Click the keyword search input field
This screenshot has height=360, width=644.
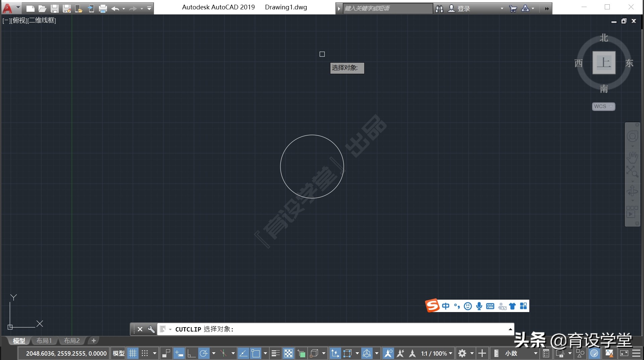click(x=387, y=8)
